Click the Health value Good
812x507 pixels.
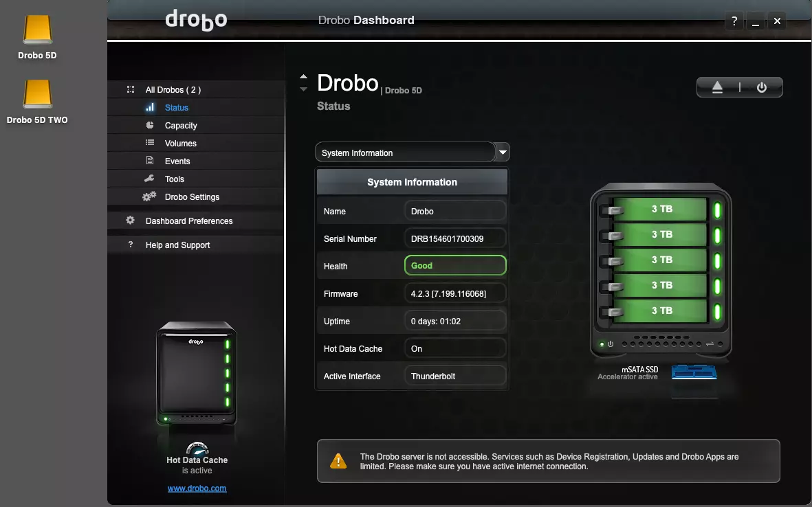pyautogui.click(x=454, y=265)
